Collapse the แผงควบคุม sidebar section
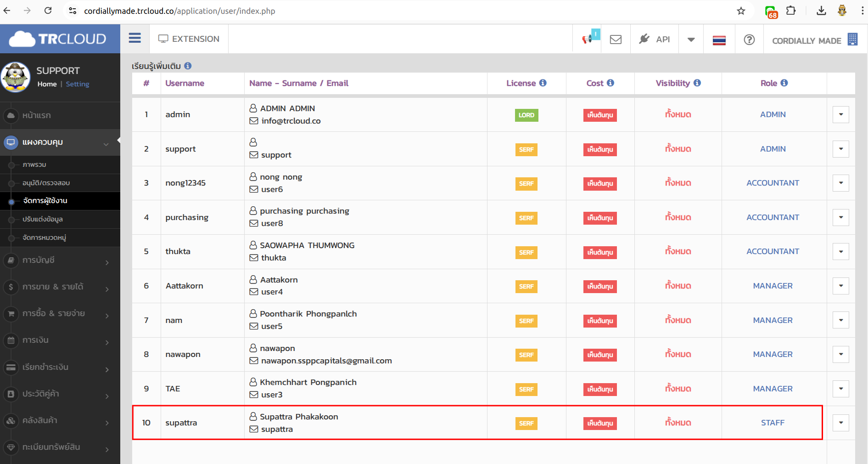 tap(60, 142)
